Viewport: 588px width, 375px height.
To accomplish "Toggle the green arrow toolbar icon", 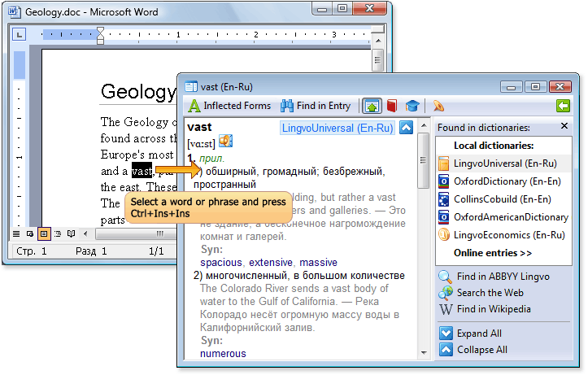I will 372,106.
